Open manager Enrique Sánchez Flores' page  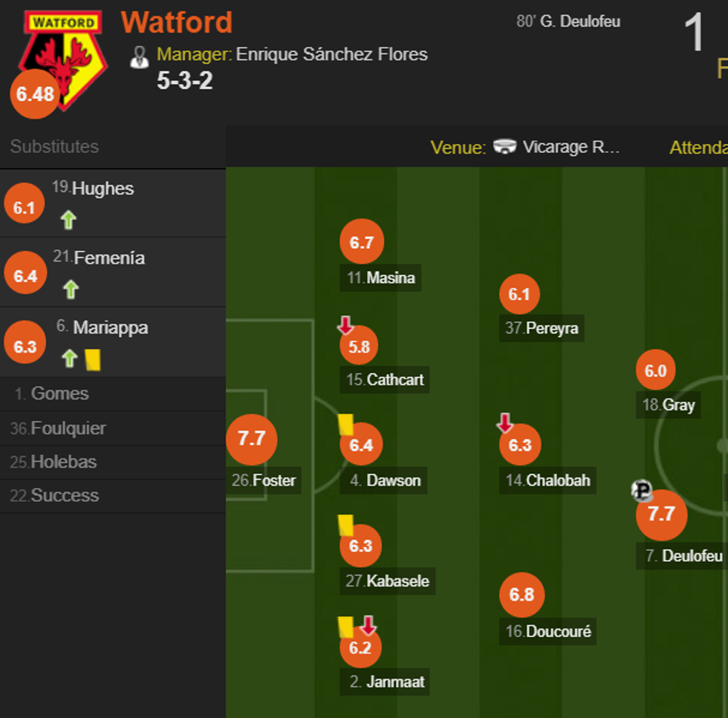(331, 54)
